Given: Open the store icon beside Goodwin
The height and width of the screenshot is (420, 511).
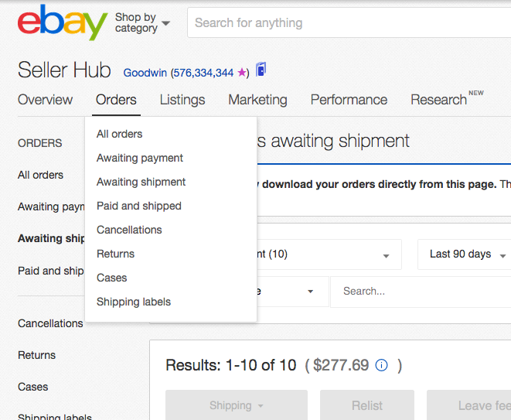Looking at the screenshot, I should (x=261, y=69).
